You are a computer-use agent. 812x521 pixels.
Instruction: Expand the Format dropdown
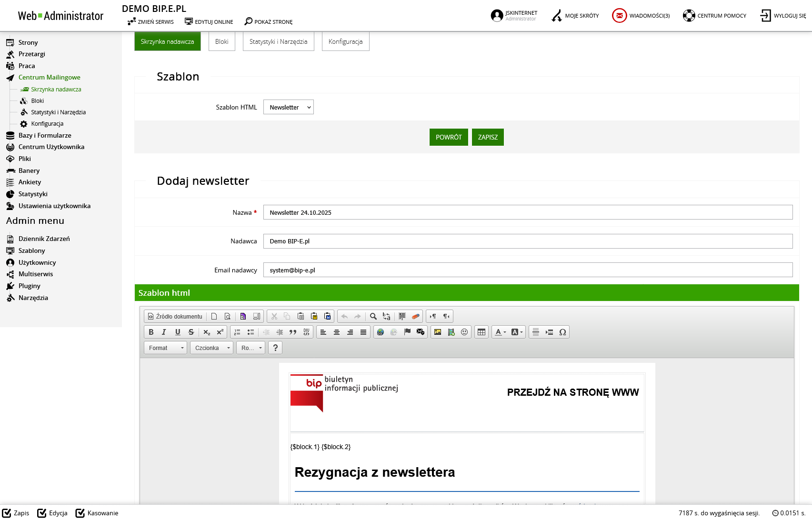(165, 348)
